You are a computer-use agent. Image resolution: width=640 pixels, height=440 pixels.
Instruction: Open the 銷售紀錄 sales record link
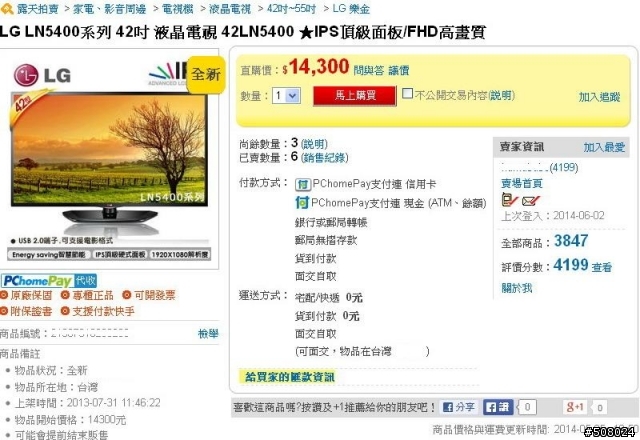coord(324,158)
